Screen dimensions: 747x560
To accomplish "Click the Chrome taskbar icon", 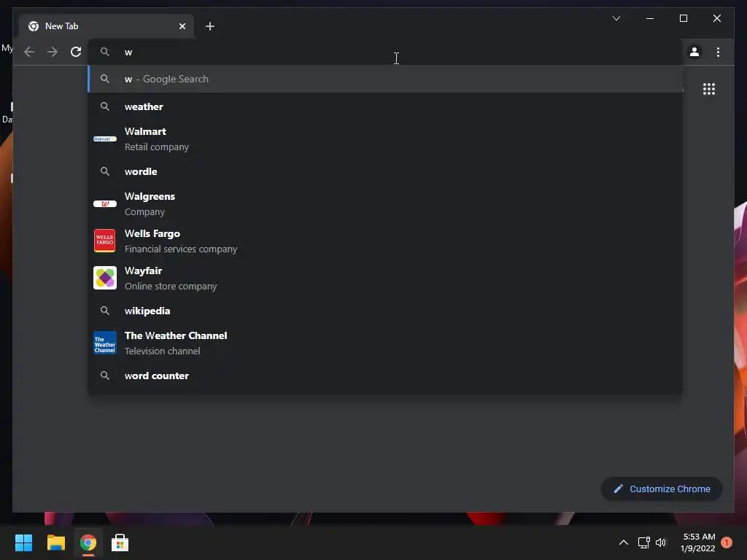I will [x=88, y=542].
